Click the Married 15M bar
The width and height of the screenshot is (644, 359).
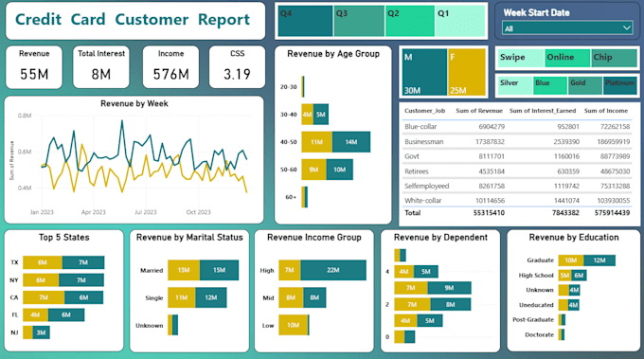(x=219, y=270)
